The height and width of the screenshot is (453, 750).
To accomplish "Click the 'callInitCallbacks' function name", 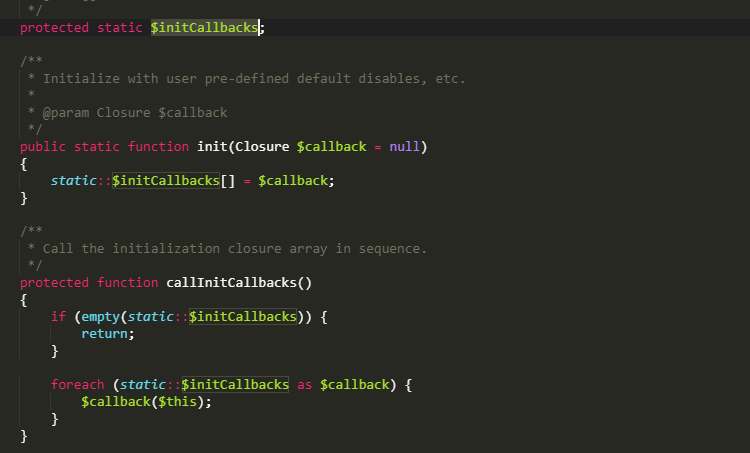I will click(x=231, y=283).
